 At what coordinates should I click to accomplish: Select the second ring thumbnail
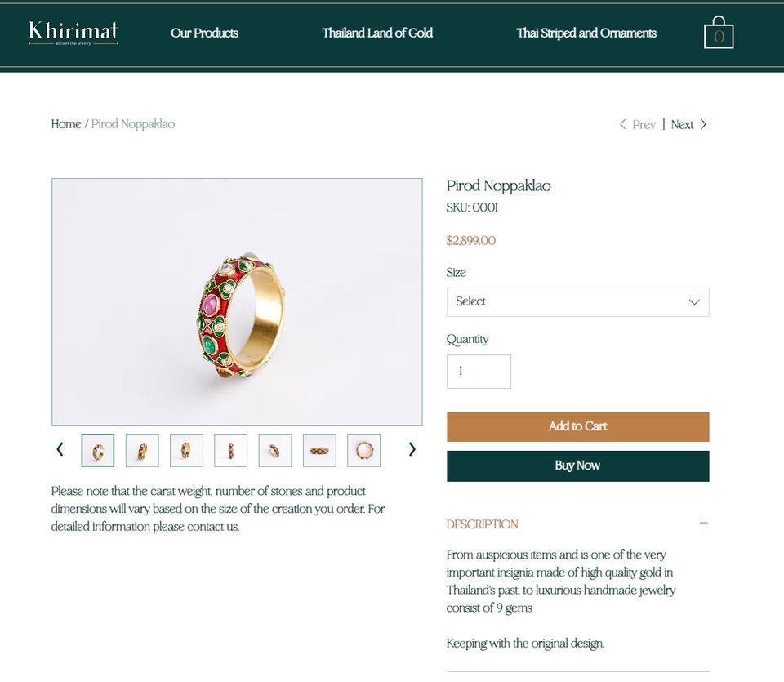click(x=142, y=450)
